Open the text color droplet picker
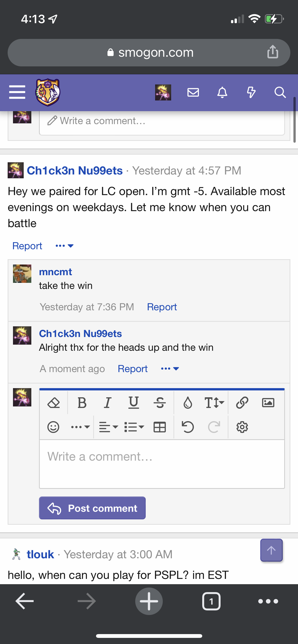The width and height of the screenshot is (298, 644). (x=188, y=403)
